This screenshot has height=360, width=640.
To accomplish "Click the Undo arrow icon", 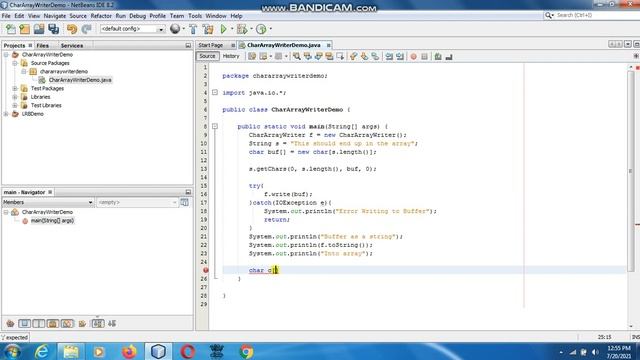I will coord(72,29).
